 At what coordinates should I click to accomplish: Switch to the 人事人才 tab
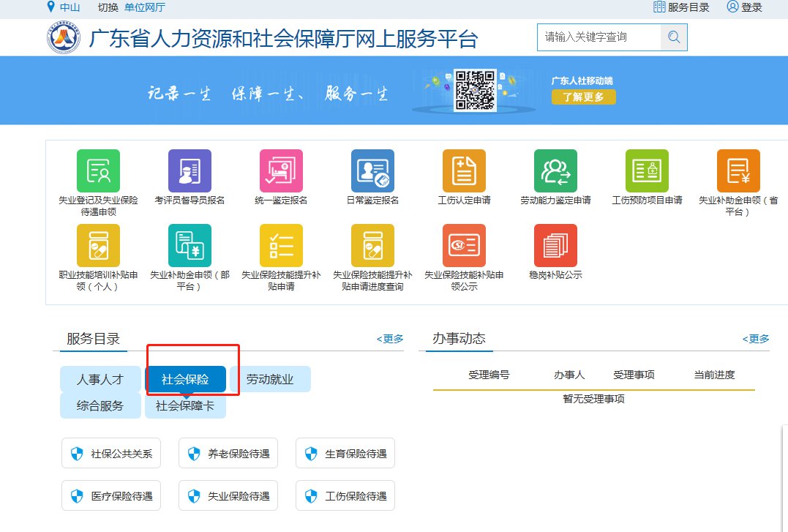(x=100, y=379)
